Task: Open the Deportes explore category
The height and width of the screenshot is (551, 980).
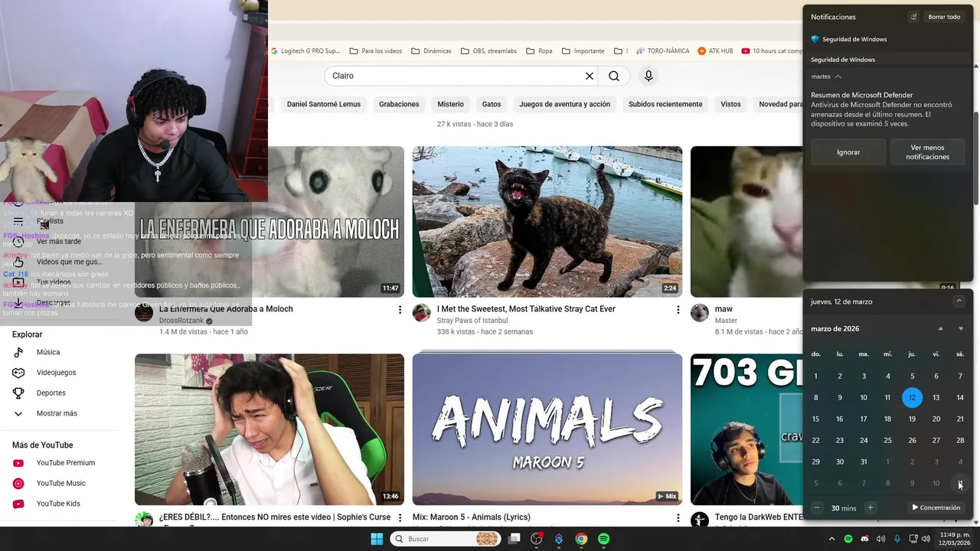Action: click(51, 393)
